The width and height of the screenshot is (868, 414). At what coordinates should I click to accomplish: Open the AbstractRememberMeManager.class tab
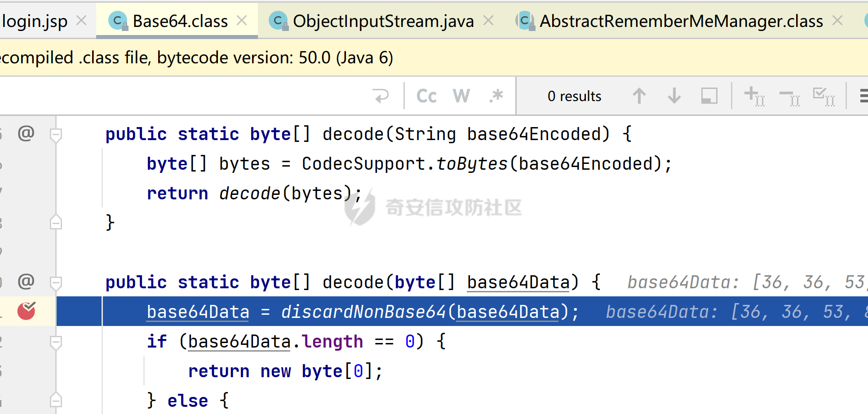681,21
